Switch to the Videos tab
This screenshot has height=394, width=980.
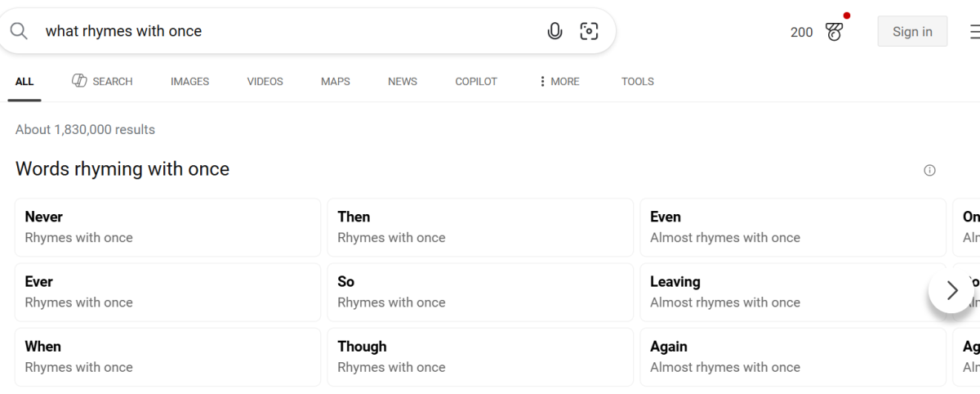click(265, 82)
